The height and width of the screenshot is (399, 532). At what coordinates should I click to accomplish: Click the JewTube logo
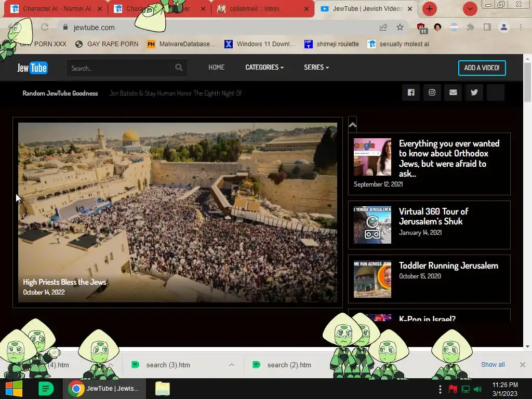[33, 68]
